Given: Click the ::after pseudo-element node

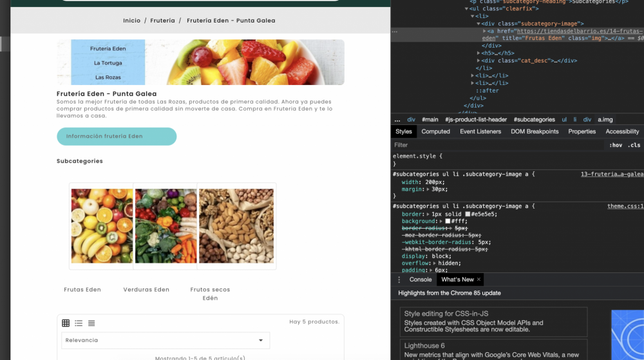Looking at the screenshot, I should (x=487, y=91).
